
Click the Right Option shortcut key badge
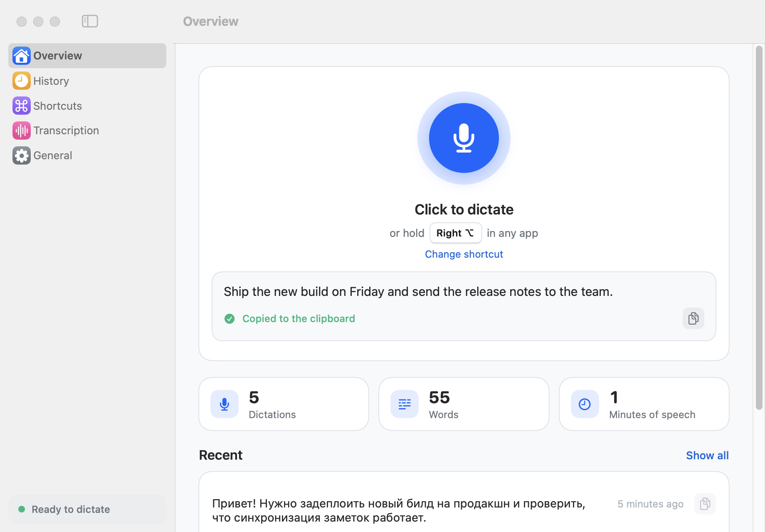pyautogui.click(x=456, y=233)
